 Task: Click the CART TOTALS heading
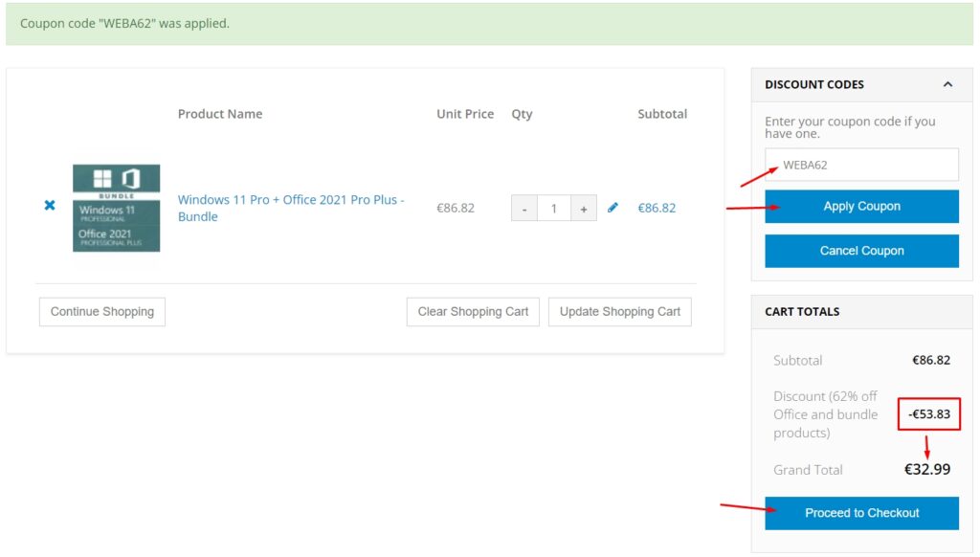point(802,311)
